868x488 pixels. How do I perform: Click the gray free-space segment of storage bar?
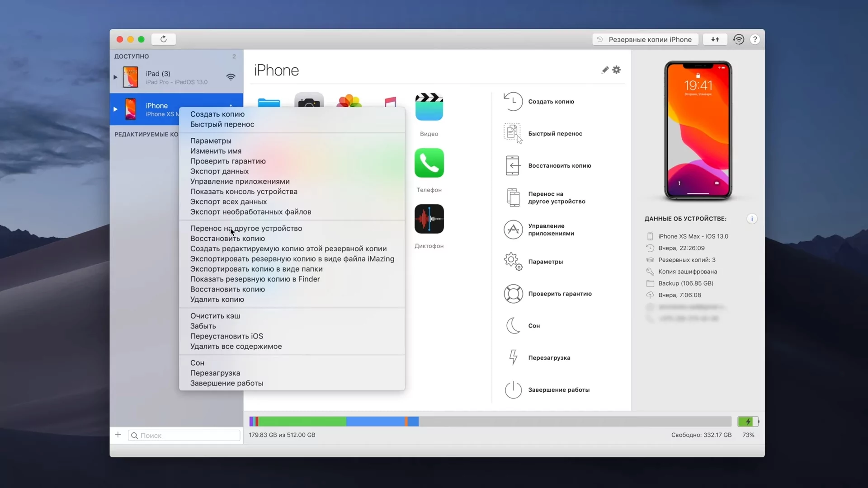tap(575, 422)
